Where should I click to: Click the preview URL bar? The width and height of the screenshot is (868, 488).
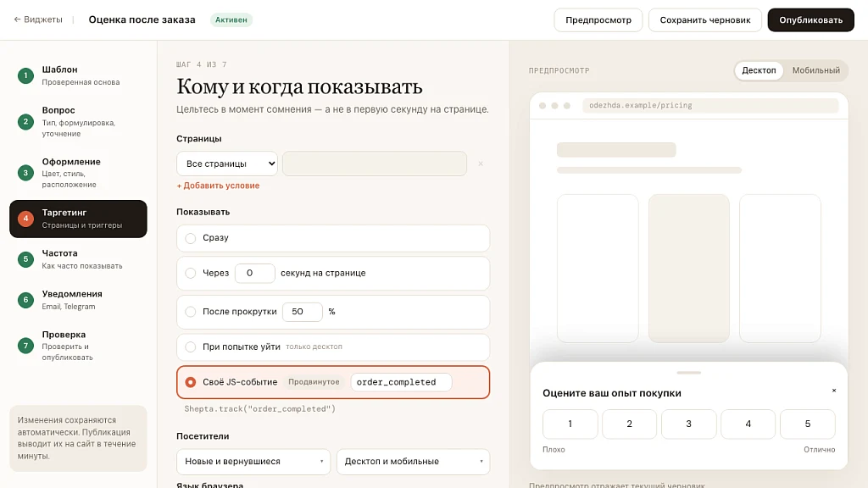[710, 105]
